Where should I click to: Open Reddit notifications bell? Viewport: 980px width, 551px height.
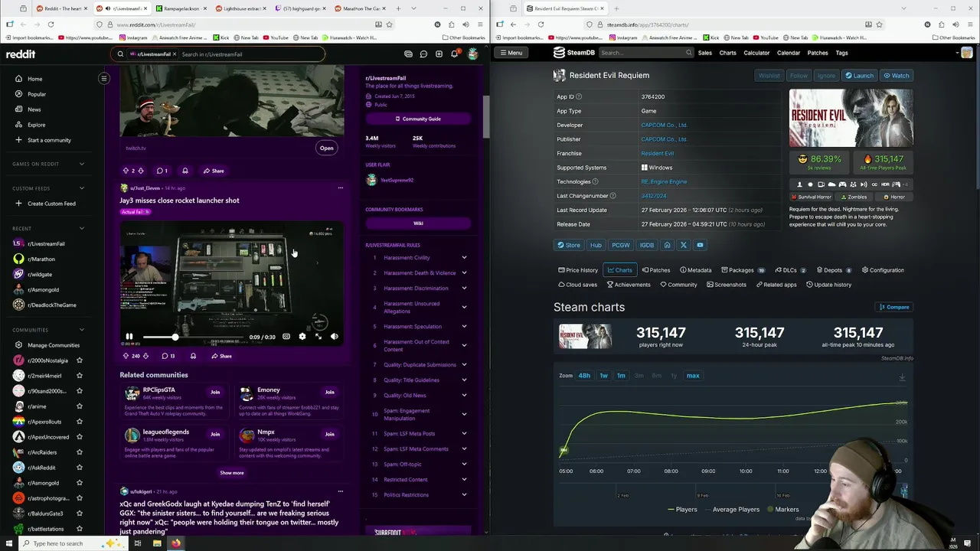pyautogui.click(x=454, y=54)
